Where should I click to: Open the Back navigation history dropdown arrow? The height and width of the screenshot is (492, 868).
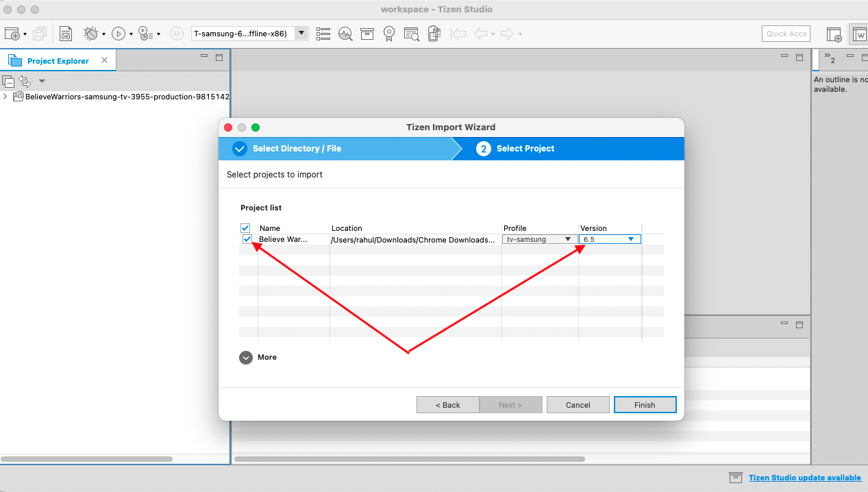point(493,34)
